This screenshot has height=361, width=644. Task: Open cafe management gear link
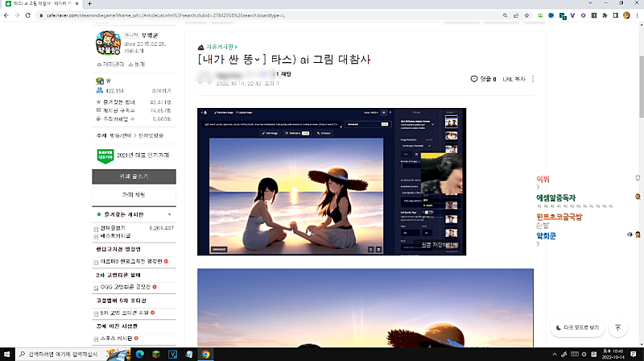click(111, 64)
